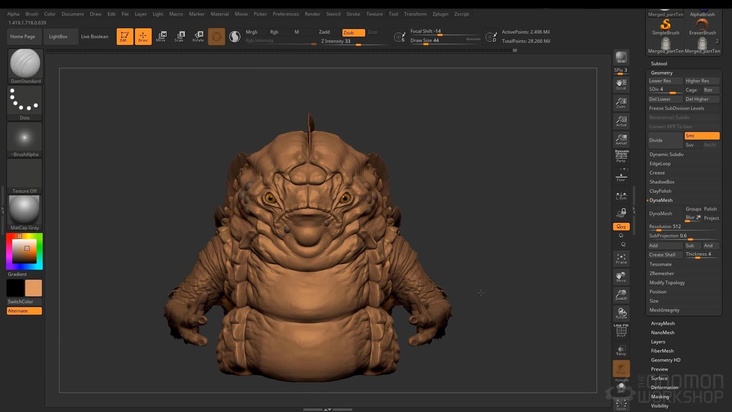Click the orange Gizmo 3D sphere icon

click(217, 36)
